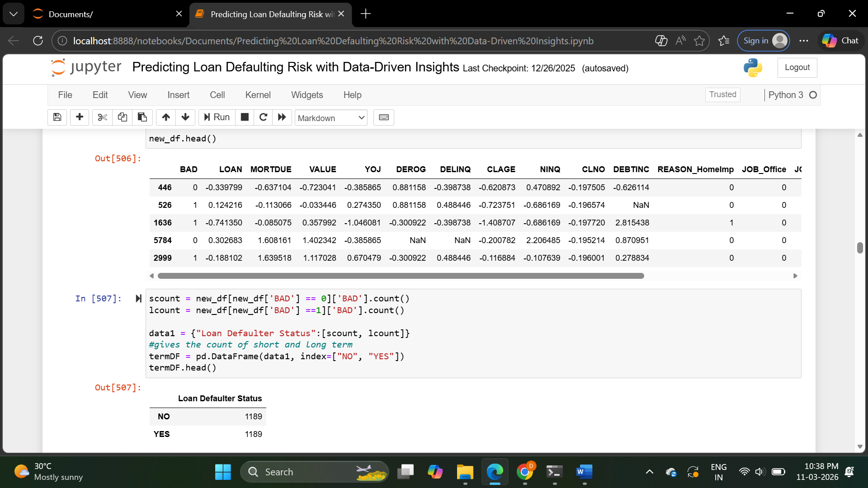
Task: Click the Last Checkpoint text
Action: pyautogui.click(x=519, y=68)
